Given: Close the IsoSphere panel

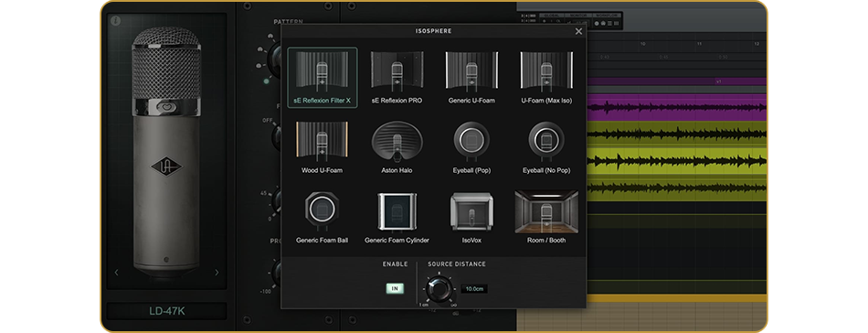Looking at the screenshot, I should (x=578, y=31).
